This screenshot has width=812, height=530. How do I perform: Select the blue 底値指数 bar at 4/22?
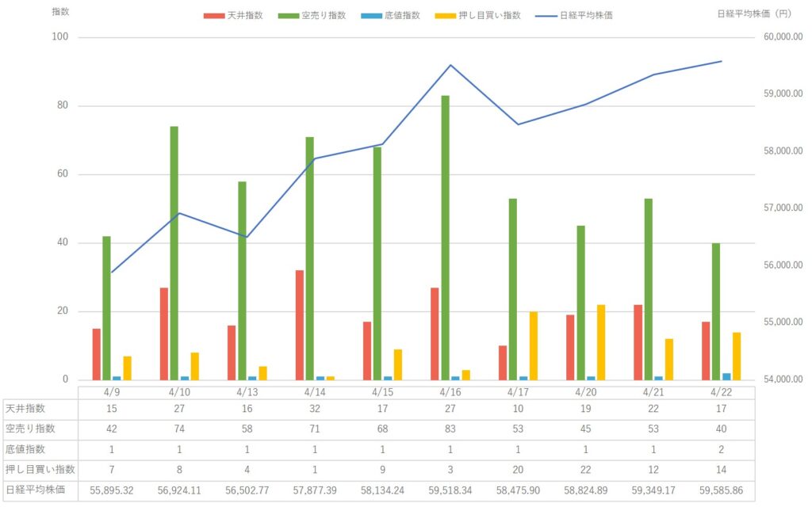click(727, 376)
